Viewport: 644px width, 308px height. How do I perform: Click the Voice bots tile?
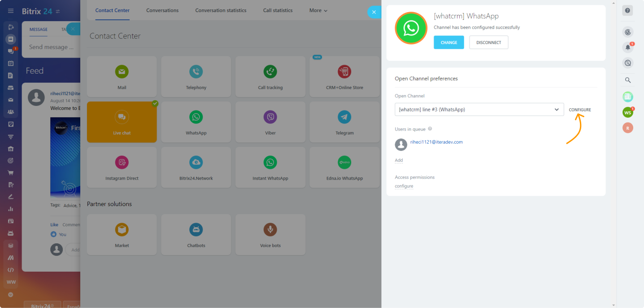click(270, 234)
